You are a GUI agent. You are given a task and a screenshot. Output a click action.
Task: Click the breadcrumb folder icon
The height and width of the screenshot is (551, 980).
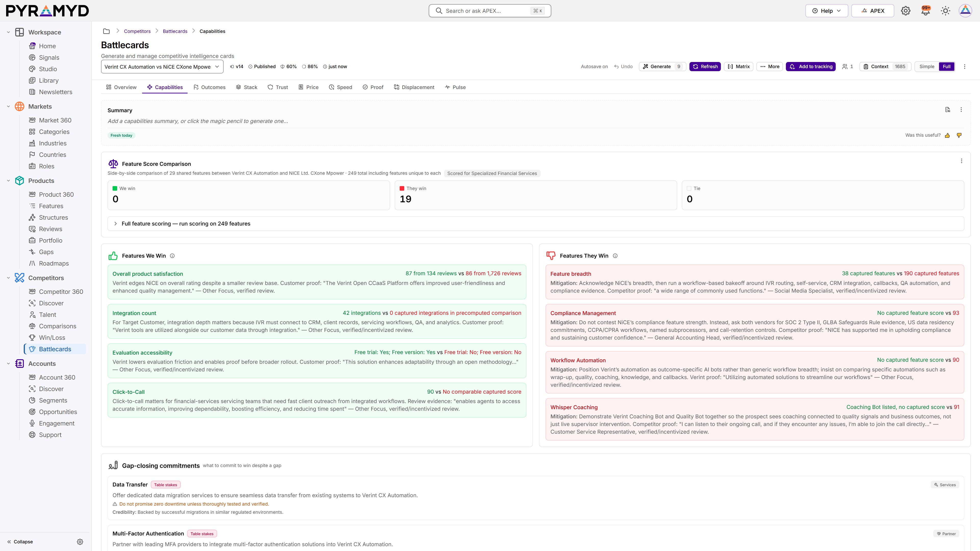pyautogui.click(x=106, y=31)
